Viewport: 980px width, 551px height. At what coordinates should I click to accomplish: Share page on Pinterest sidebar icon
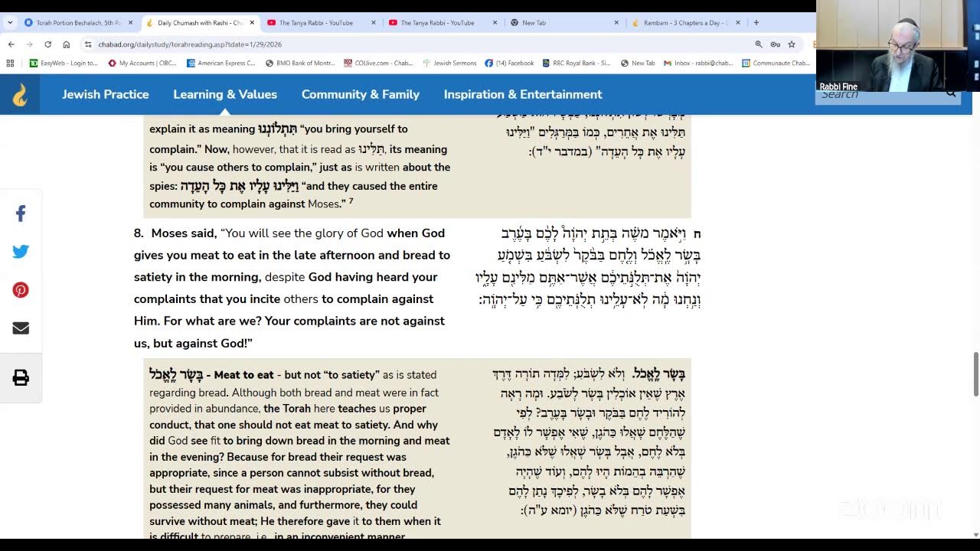[x=21, y=290]
